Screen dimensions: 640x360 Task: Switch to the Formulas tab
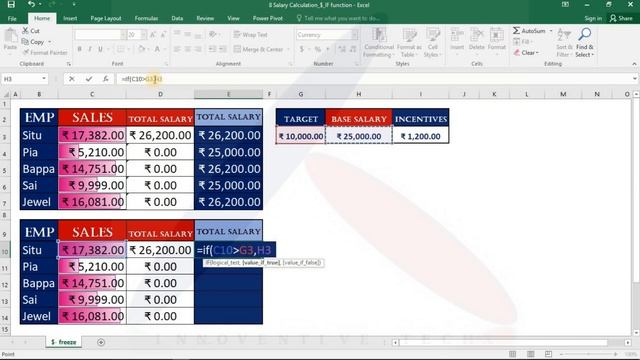(146, 18)
